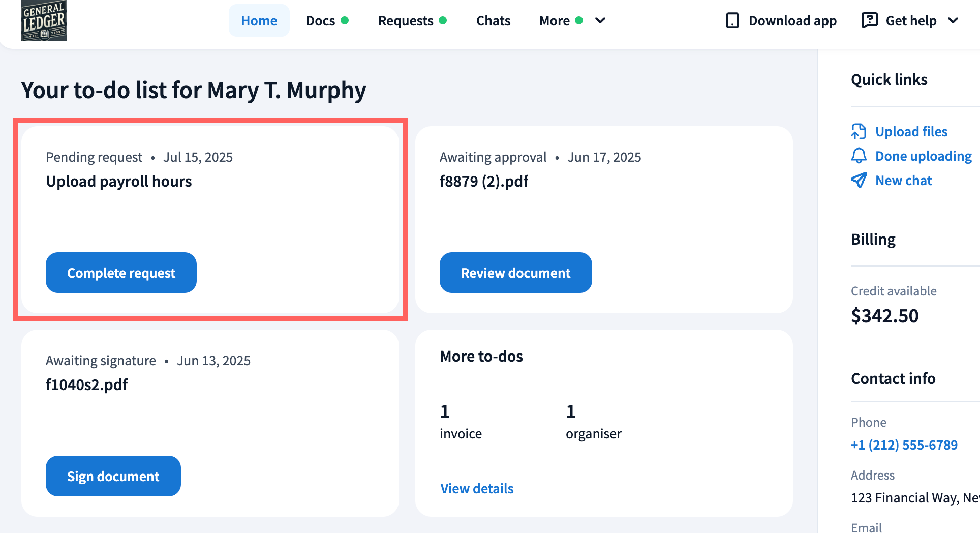The height and width of the screenshot is (533, 980).
Task: Click the General Ledger logo
Action: tap(44, 20)
